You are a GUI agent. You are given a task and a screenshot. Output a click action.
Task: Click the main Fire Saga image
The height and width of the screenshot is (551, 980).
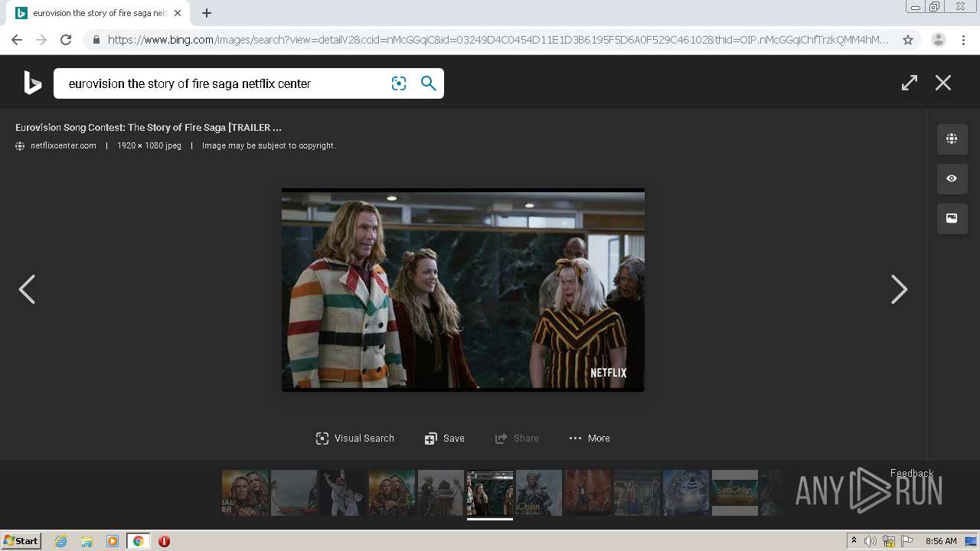[x=463, y=290]
